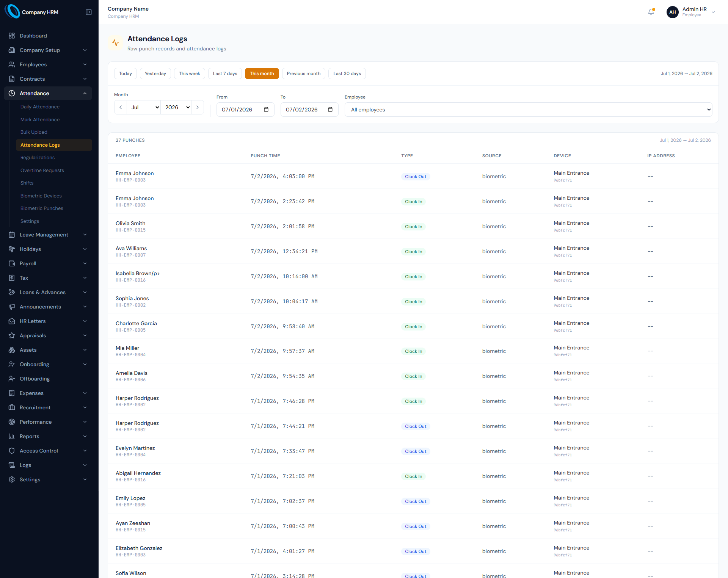This screenshot has height=578, width=728.
Task: Open Bulk Upload page
Action: (x=34, y=132)
